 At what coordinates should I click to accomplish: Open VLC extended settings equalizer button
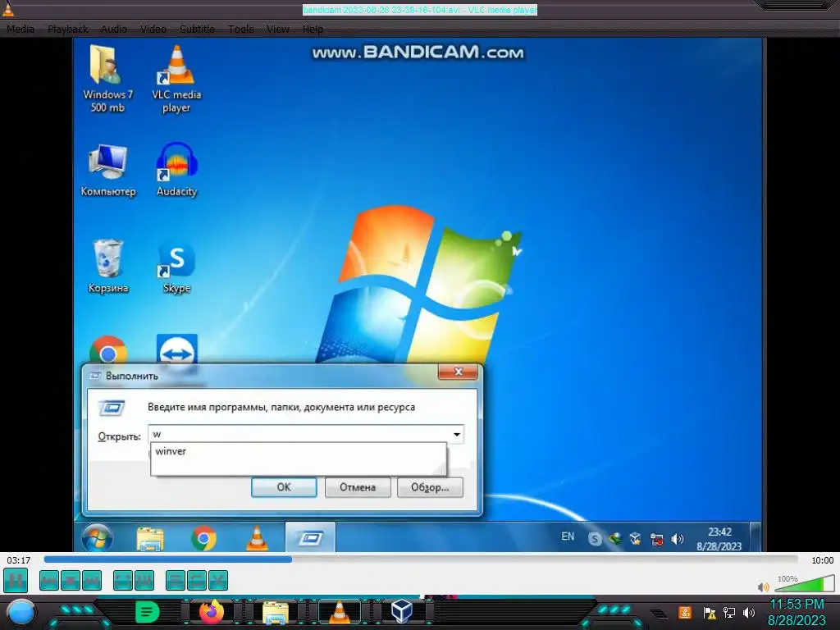144,580
